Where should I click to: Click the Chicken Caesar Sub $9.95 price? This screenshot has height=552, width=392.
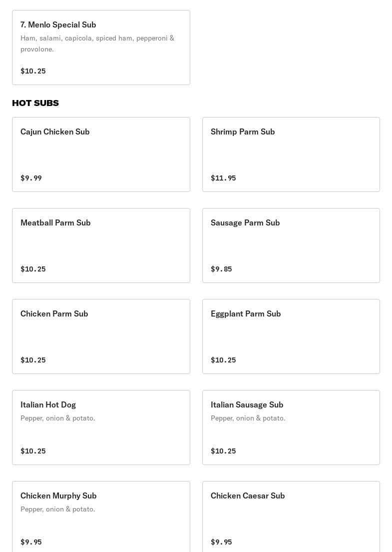pos(221,542)
